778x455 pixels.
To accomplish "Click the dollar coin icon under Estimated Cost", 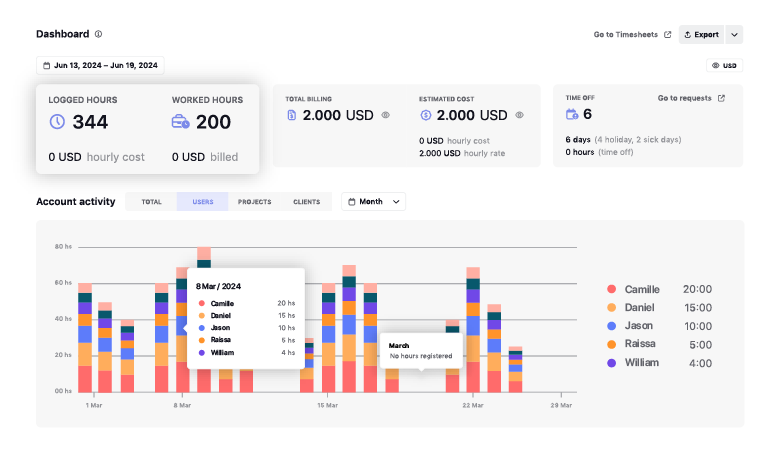I will tap(426, 115).
